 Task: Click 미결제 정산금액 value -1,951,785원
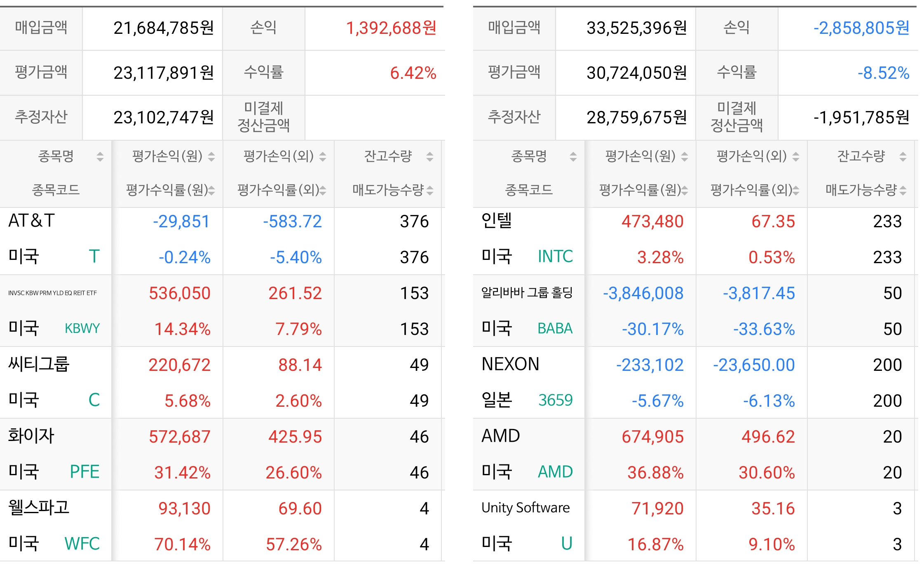coord(861,118)
